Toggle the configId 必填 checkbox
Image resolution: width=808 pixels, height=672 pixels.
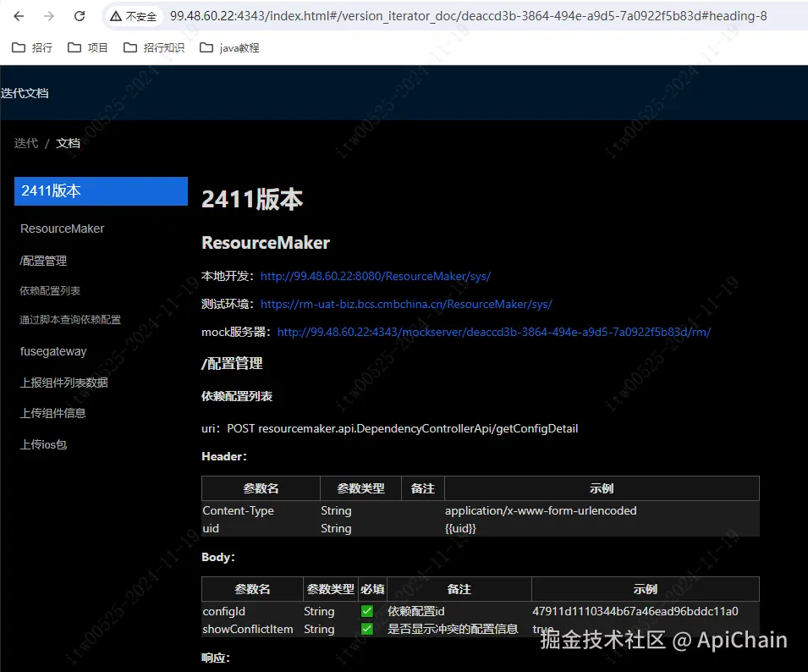click(367, 611)
